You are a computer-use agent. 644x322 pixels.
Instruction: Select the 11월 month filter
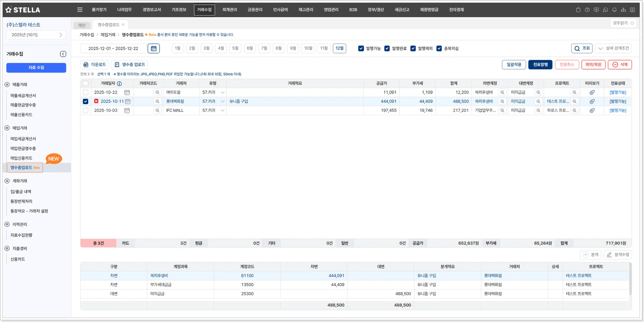click(x=324, y=48)
